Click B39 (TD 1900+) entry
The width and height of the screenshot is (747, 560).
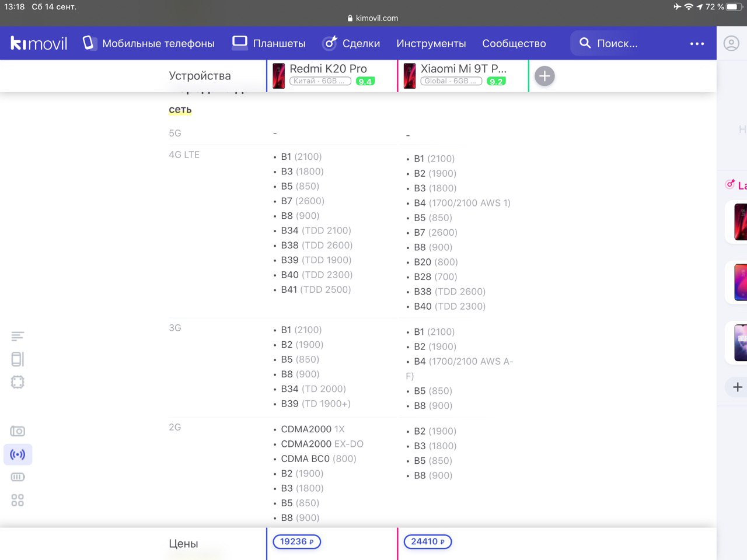pos(316,404)
